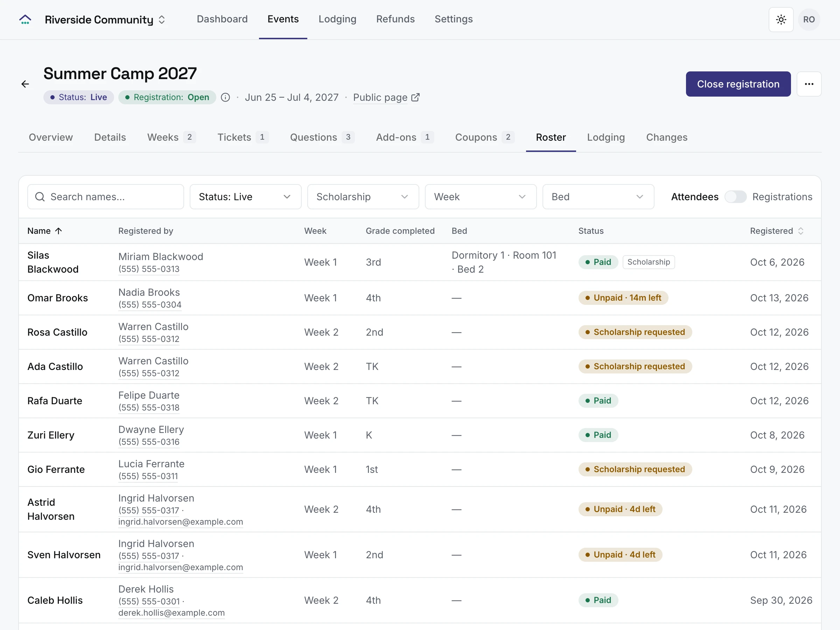840x630 pixels.
Task: Sort by the Registered column arrows
Action: point(800,231)
